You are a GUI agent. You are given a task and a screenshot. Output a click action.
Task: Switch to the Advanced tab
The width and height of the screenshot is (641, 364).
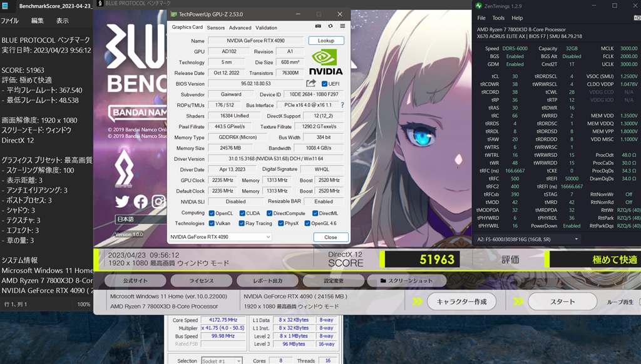click(x=240, y=28)
